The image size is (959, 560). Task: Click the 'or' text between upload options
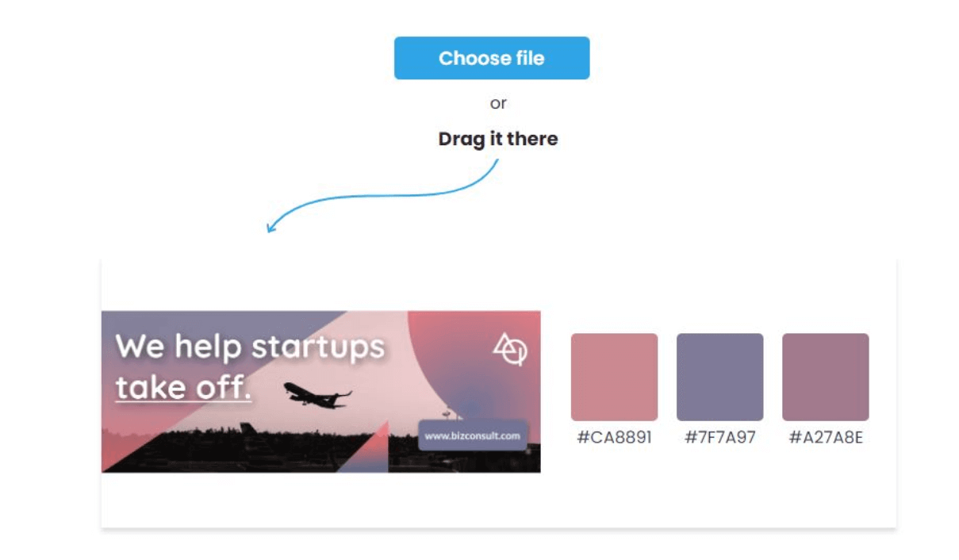pos(499,102)
